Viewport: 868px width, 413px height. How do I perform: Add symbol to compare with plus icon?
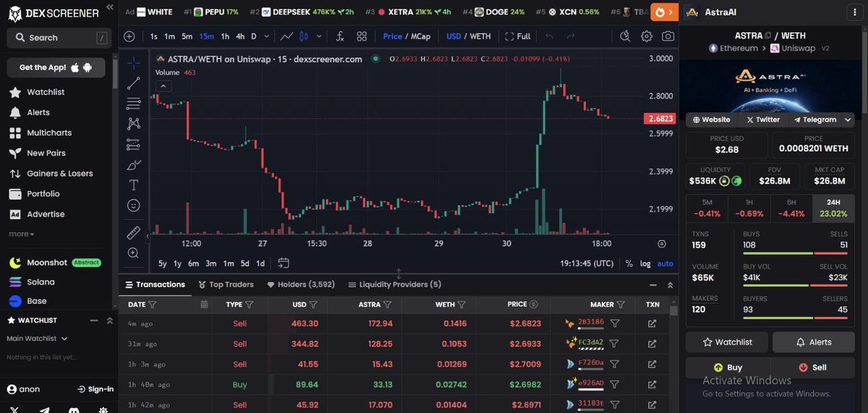click(x=129, y=36)
